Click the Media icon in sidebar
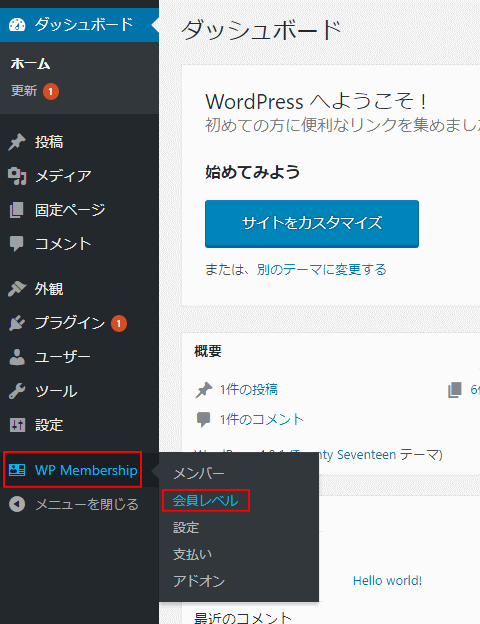The width and height of the screenshot is (480, 624). (x=17, y=176)
